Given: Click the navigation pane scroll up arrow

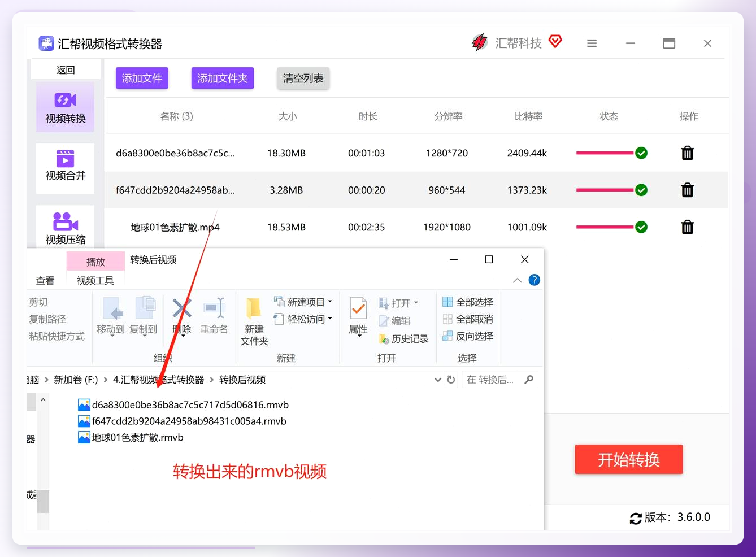Looking at the screenshot, I should 43,400.
